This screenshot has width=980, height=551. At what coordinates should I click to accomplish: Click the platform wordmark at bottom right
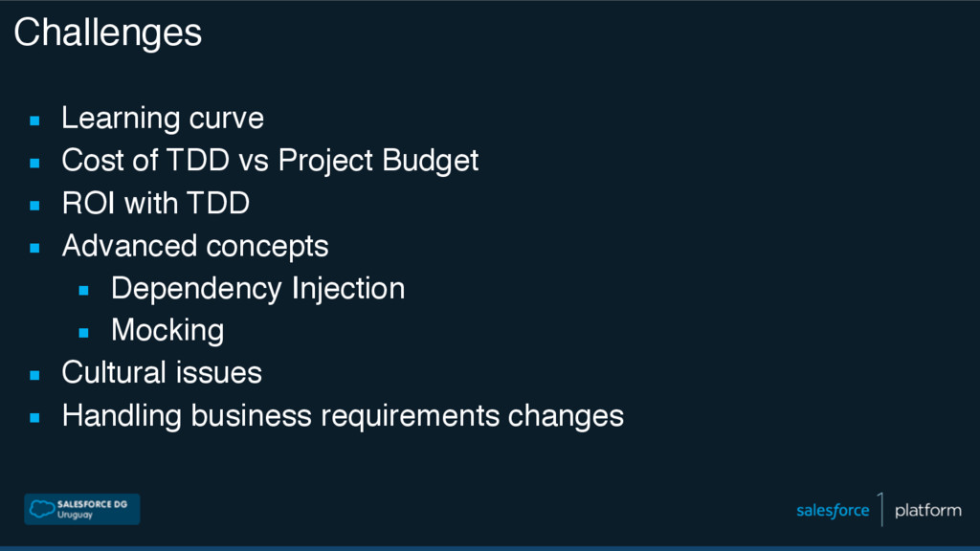[x=928, y=511]
